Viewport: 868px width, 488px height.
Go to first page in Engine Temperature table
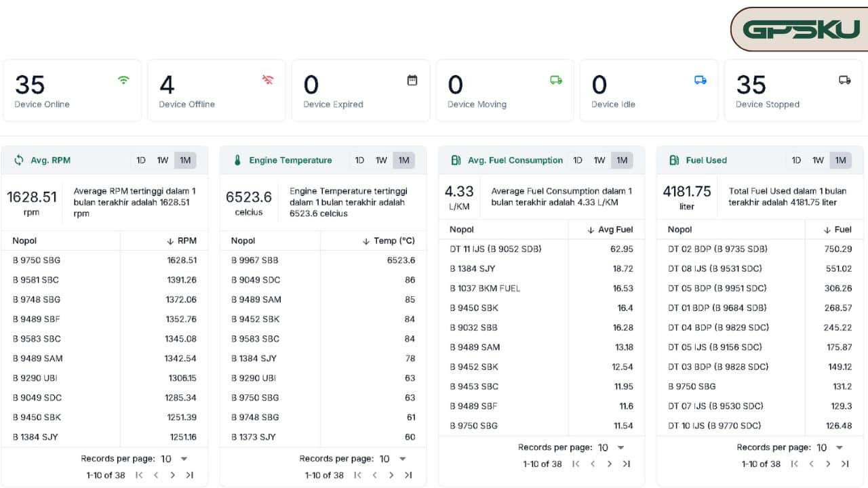point(357,475)
